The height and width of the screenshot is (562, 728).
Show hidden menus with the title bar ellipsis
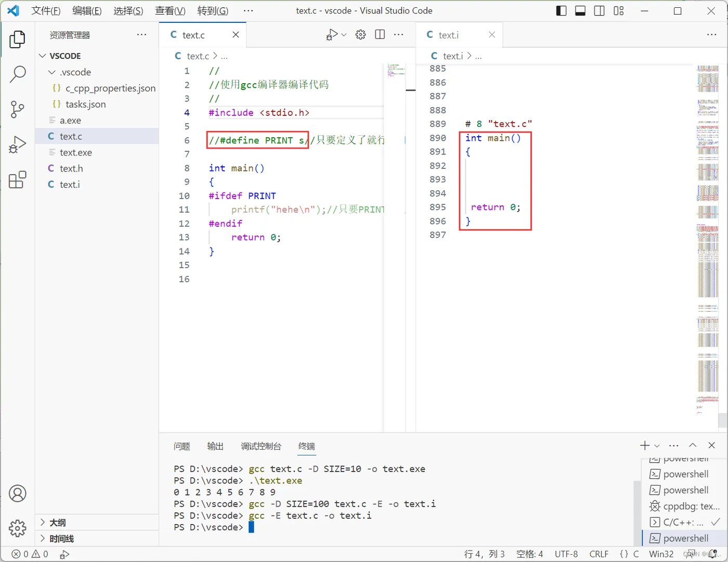(249, 11)
